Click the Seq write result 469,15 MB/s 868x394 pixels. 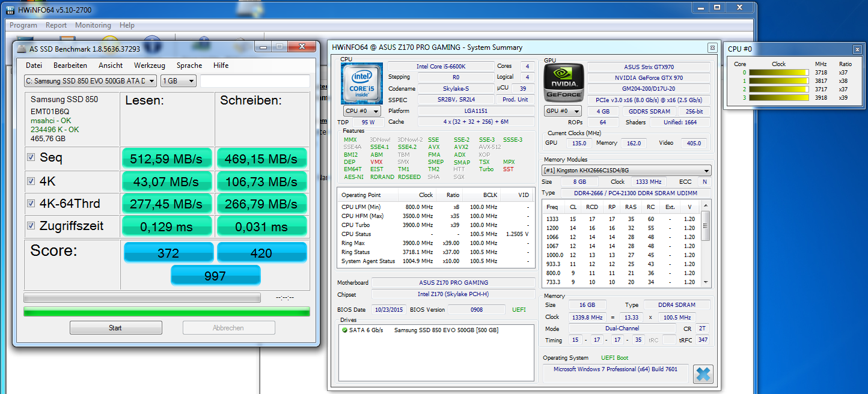(x=261, y=159)
